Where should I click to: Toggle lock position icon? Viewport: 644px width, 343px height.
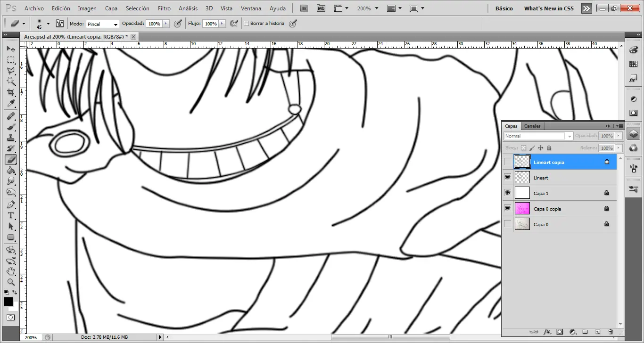(x=541, y=148)
